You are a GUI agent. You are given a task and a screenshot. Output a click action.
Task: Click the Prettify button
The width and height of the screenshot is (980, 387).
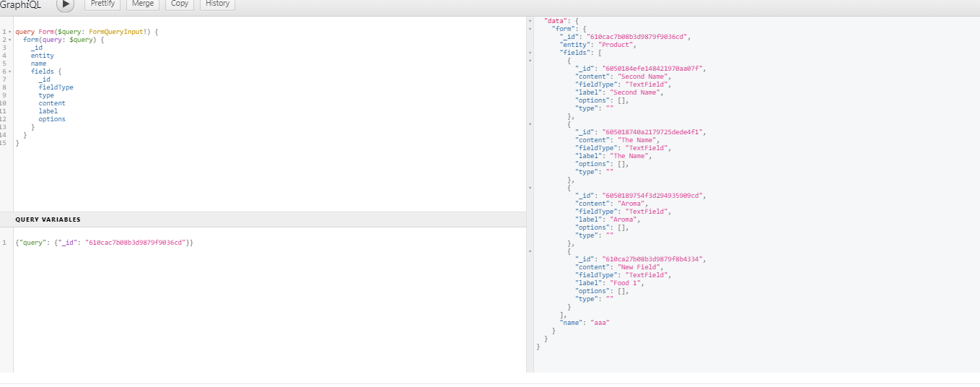102,4
